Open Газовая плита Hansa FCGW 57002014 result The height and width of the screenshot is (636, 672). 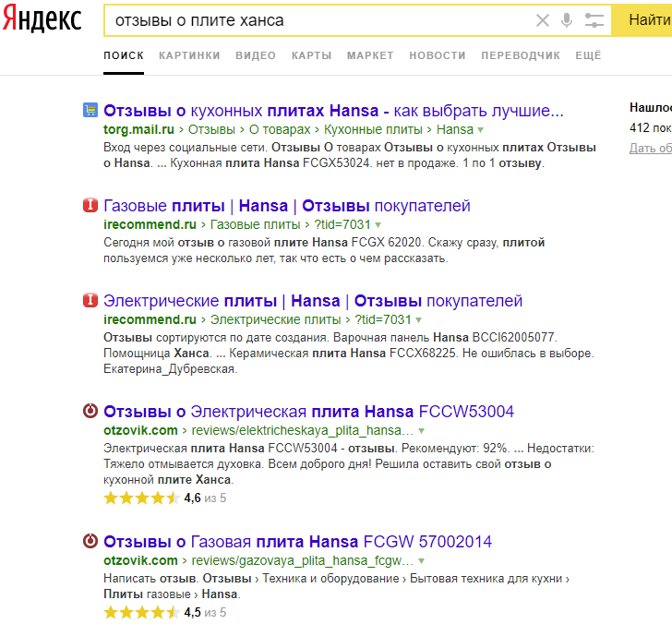click(x=297, y=542)
